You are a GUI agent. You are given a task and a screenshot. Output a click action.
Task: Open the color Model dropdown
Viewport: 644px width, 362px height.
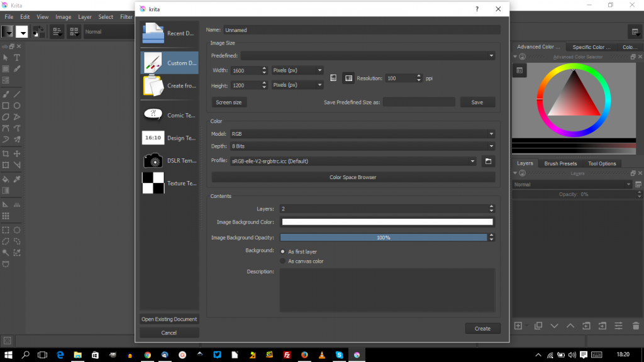pyautogui.click(x=362, y=134)
